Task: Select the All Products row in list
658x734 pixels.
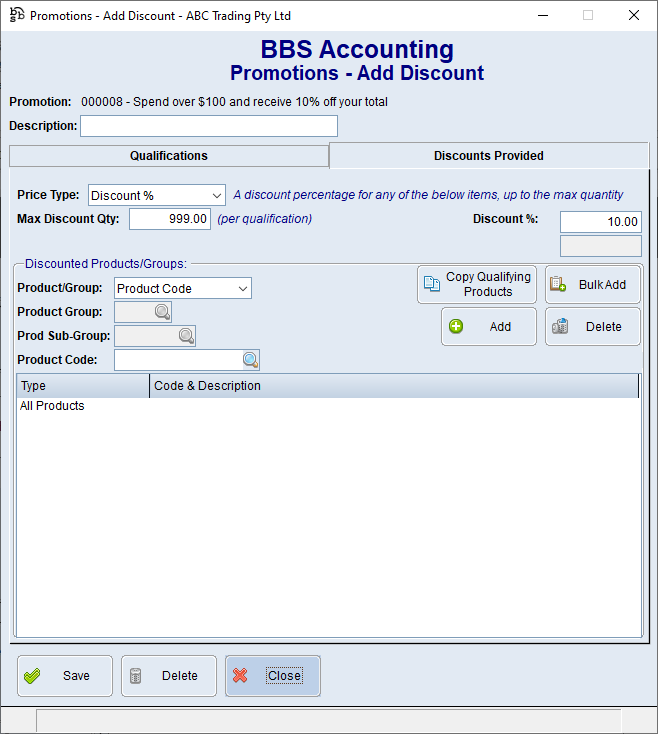Action: tap(53, 406)
